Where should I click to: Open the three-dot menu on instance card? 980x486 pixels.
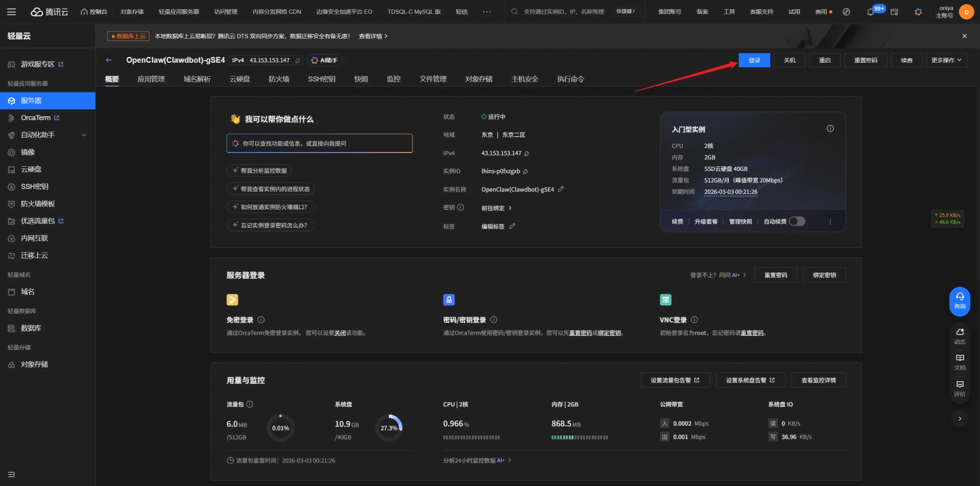[x=830, y=222]
